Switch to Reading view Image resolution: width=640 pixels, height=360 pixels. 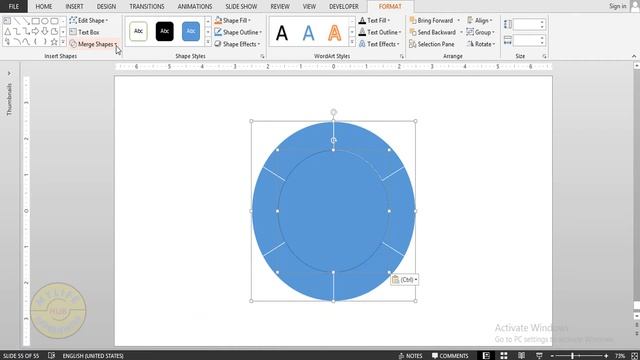[x=521, y=356]
